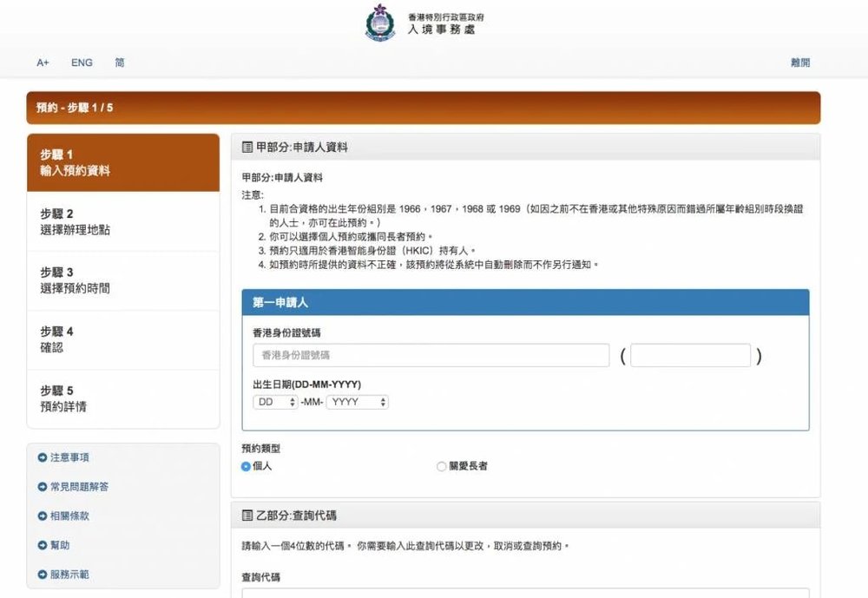Select the 關愛長者 appointment radio button
Screen dimensions: 868x598
[x=441, y=466]
